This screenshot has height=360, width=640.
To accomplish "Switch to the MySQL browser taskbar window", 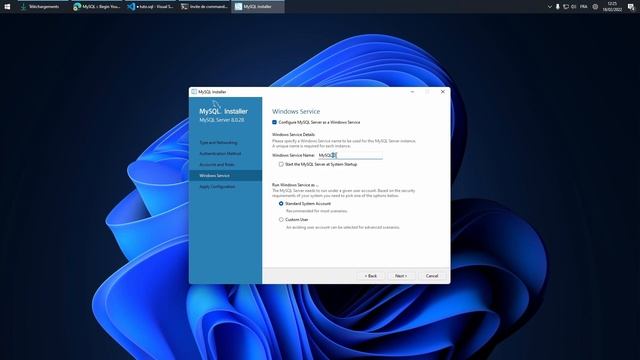I will point(96,7).
